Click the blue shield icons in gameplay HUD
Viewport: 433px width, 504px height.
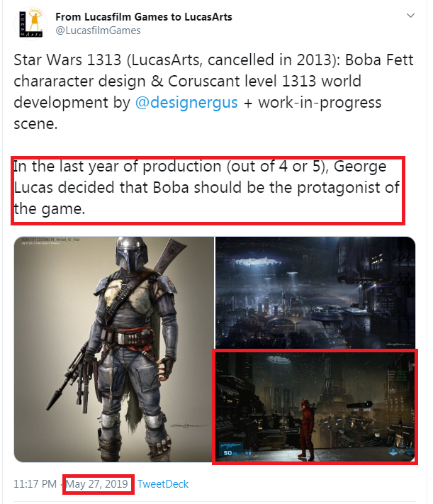pos(402,451)
